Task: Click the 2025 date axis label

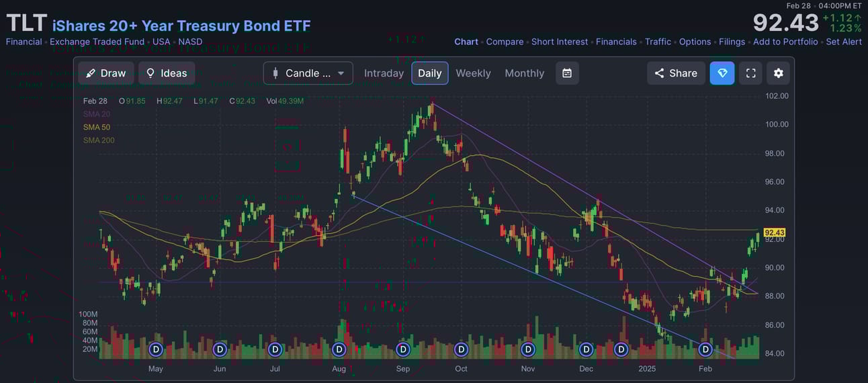Action: pos(647,369)
